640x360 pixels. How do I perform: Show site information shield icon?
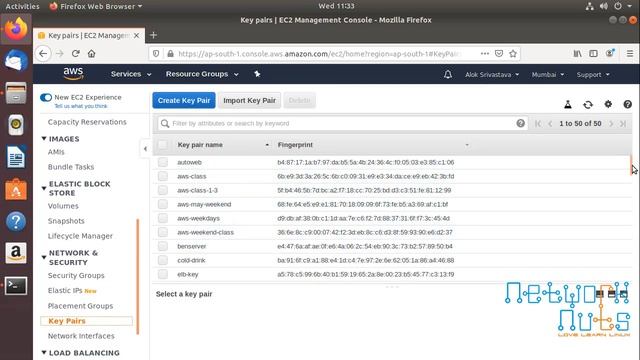tap(156, 53)
